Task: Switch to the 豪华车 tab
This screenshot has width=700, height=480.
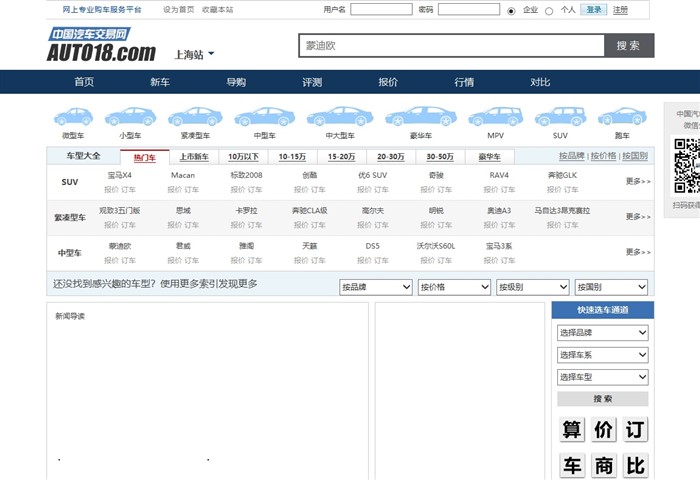Action: [x=490, y=157]
